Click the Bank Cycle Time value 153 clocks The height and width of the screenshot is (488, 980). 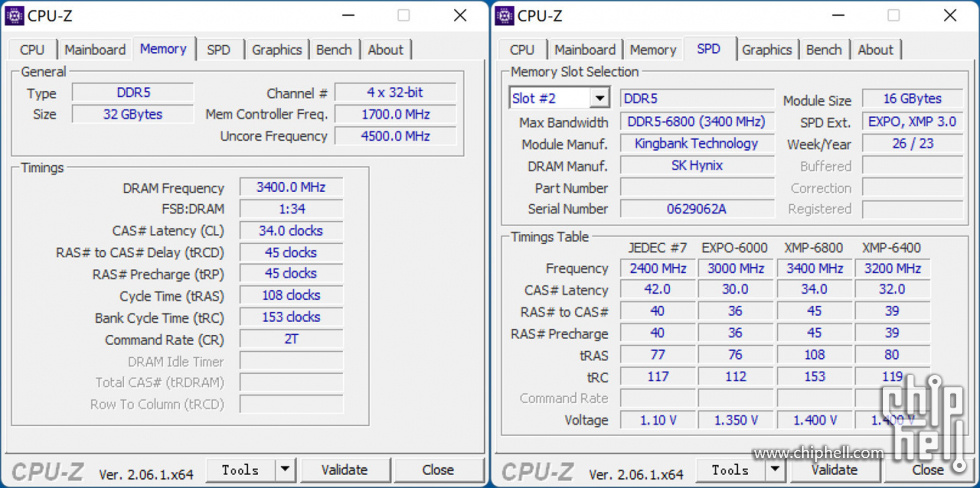coord(291,317)
